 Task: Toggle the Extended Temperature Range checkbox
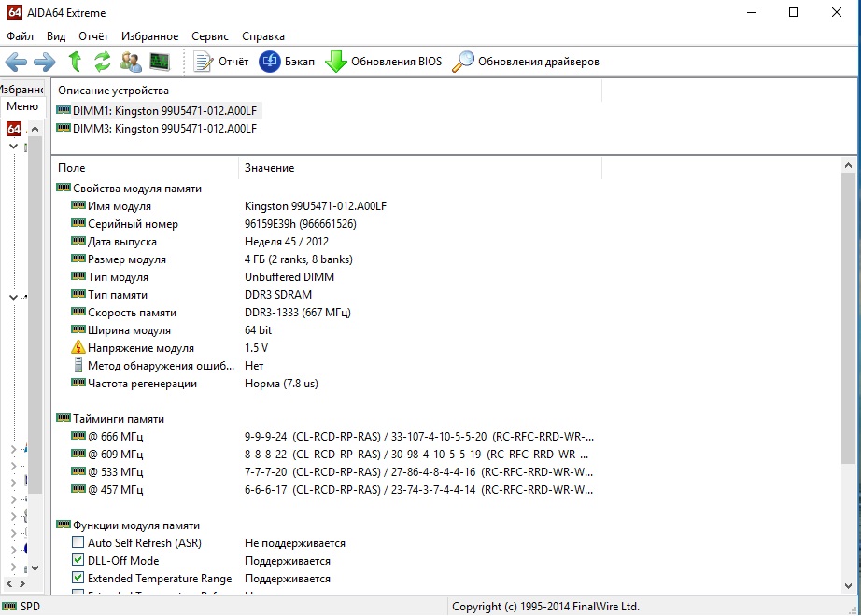(x=78, y=578)
